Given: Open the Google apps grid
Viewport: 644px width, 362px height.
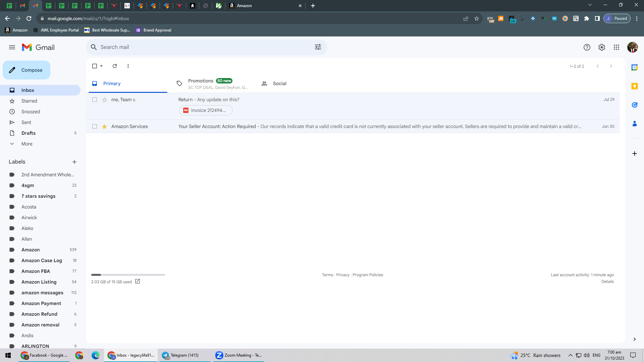Looking at the screenshot, I should point(616,47).
